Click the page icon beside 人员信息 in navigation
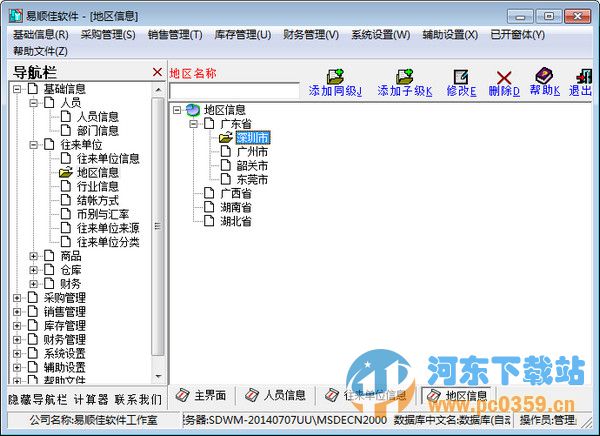The height and width of the screenshot is (436, 600). click(x=66, y=116)
